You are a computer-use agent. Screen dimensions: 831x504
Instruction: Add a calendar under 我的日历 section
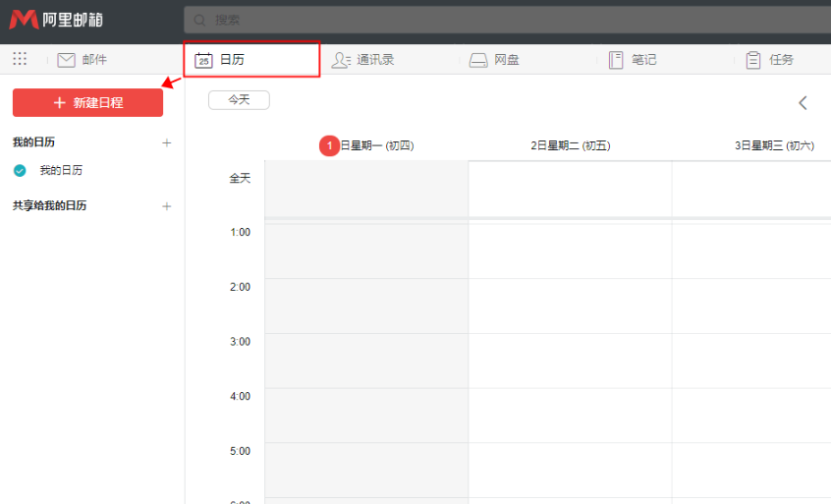(x=166, y=142)
